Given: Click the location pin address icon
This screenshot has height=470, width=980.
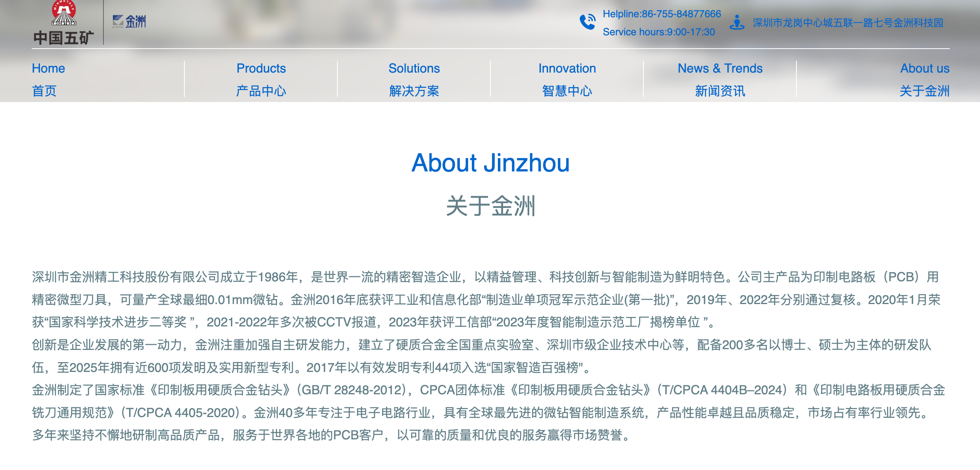Looking at the screenshot, I should pos(737,22).
